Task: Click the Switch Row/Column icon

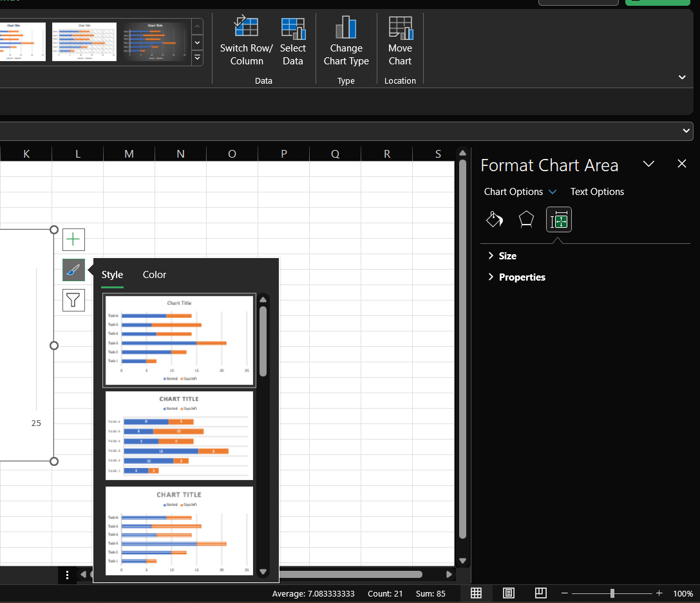Action: pyautogui.click(x=246, y=28)
